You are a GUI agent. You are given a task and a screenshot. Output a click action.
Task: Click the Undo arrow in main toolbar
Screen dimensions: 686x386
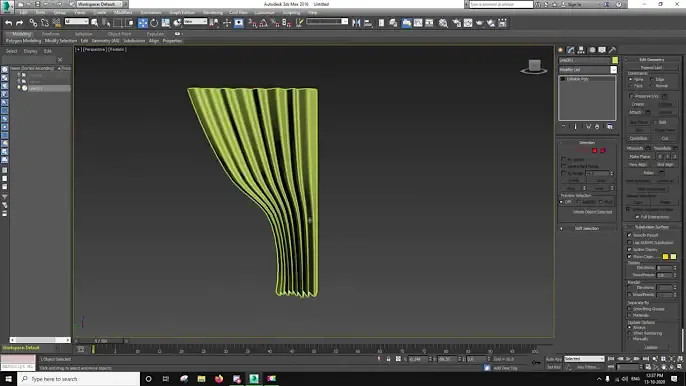pyautogui.click(x=8, y=23)
